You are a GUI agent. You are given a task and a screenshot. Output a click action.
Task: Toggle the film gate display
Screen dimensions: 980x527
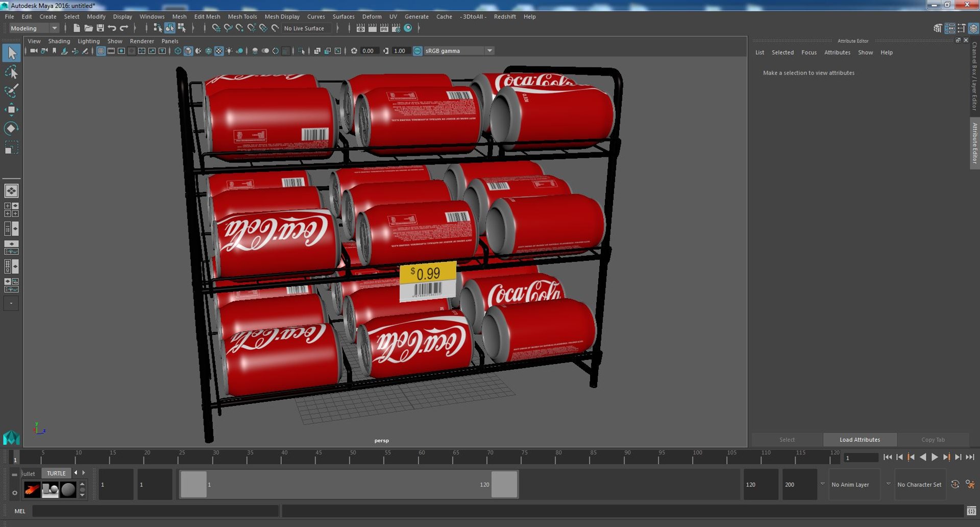[x=111, y=51]
